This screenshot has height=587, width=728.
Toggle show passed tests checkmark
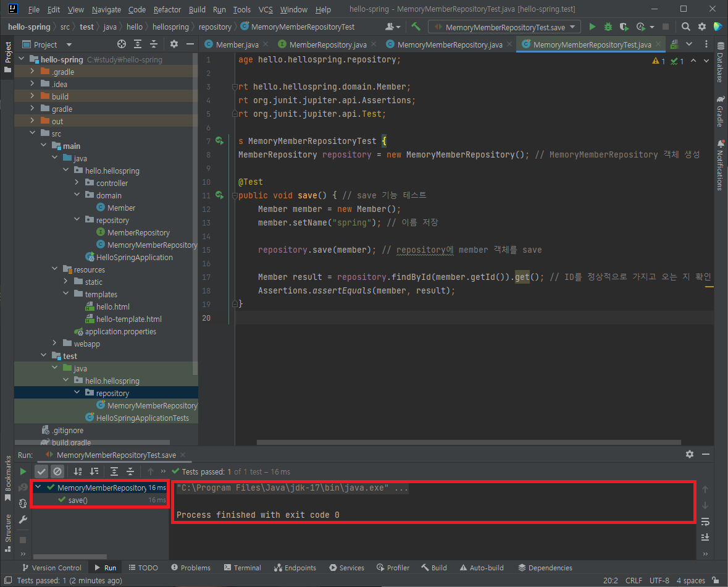pyautogui.click(x=41, y=471)
